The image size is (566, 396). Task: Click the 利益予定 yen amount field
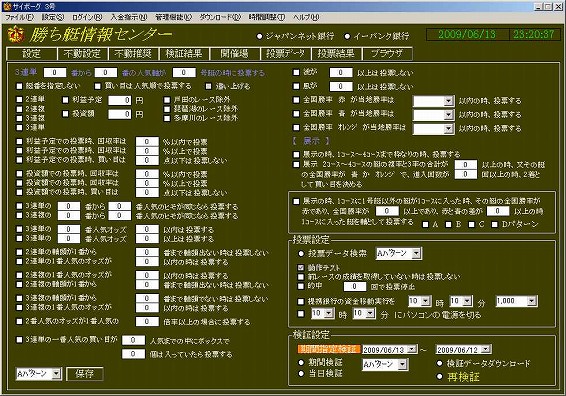point(120,100)
